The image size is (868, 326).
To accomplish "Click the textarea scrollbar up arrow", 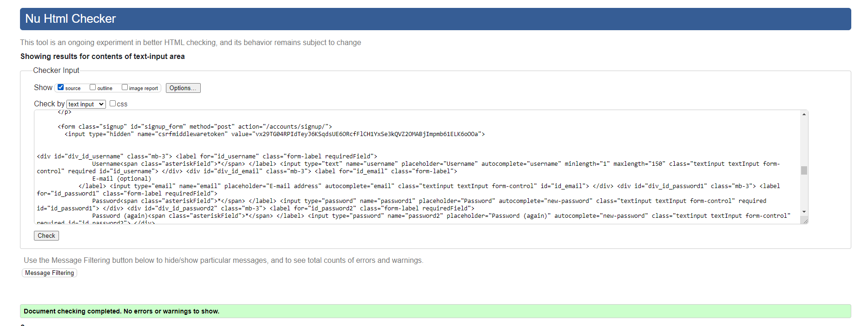I will point(804,114).
